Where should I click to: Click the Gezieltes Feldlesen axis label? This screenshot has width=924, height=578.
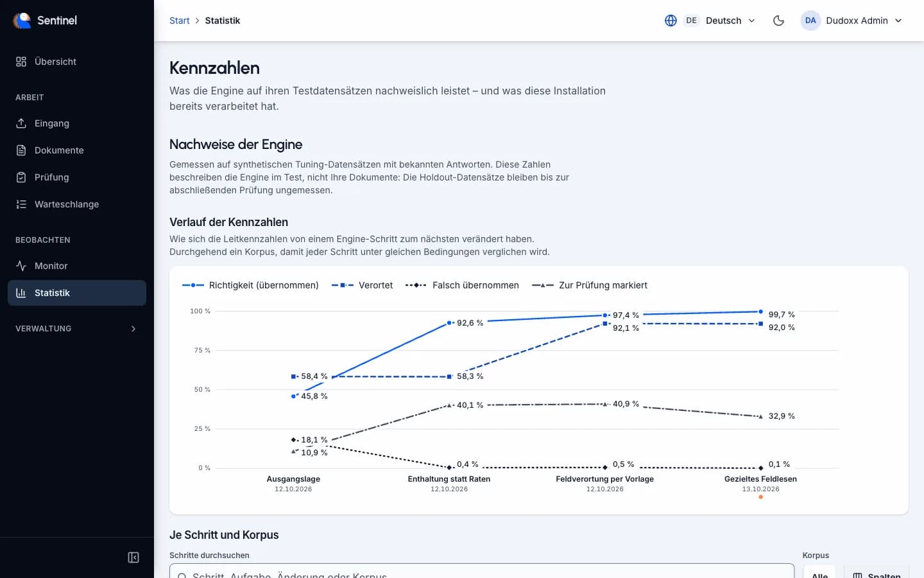[x=761, y=479]
